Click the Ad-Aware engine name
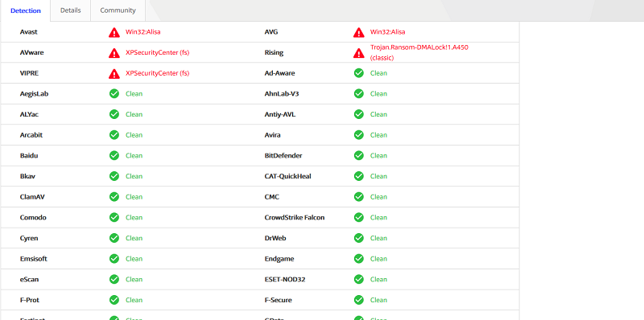 pyautogui.click(x=279, y=73)
